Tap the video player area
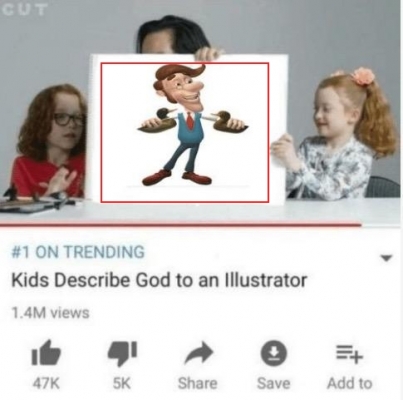Viewport: 403px width, 400px height. [x=201, y=112]
